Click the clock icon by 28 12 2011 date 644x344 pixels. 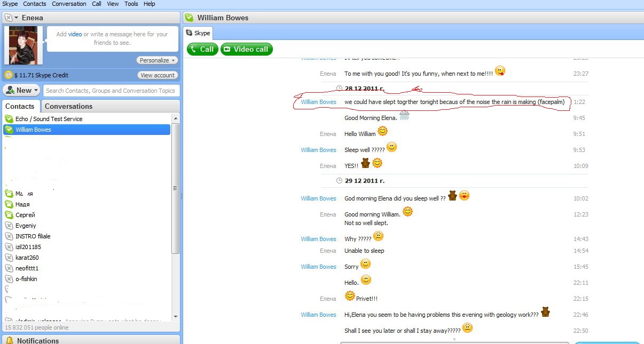pyautogui.click(x=339, y=89)
